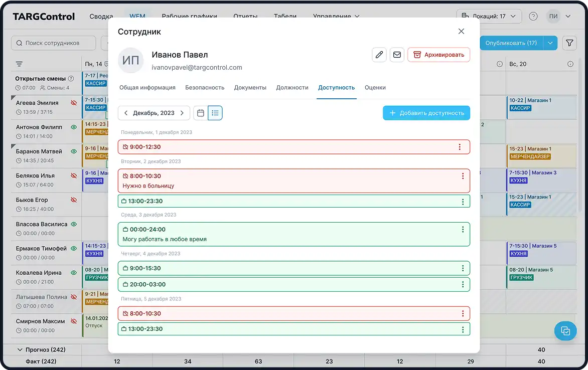Image resolution: width=588 pixels, height=370 pixels.
Task: Open options menu for Нужно в больницу entry
Action: pyautogui.click(x=463, y=176)
